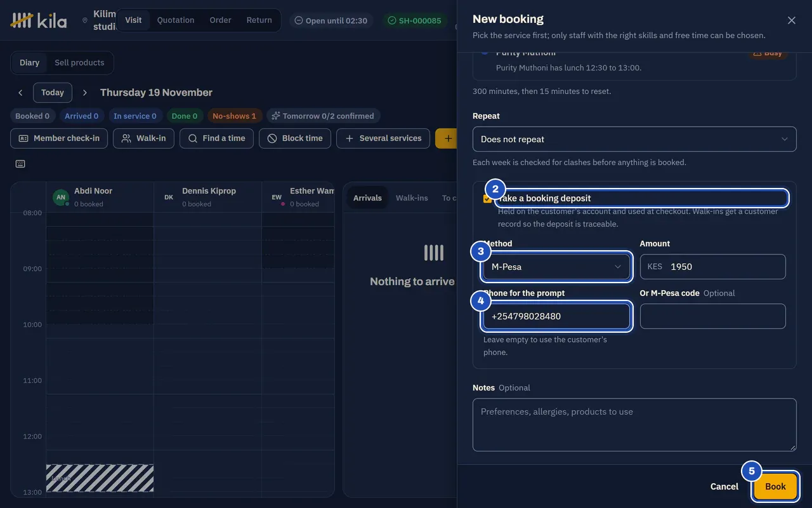812x508 pixels.
Task: Click the sparkle icon on Tomorrow confirmed chip
Action: click(275, 116)
